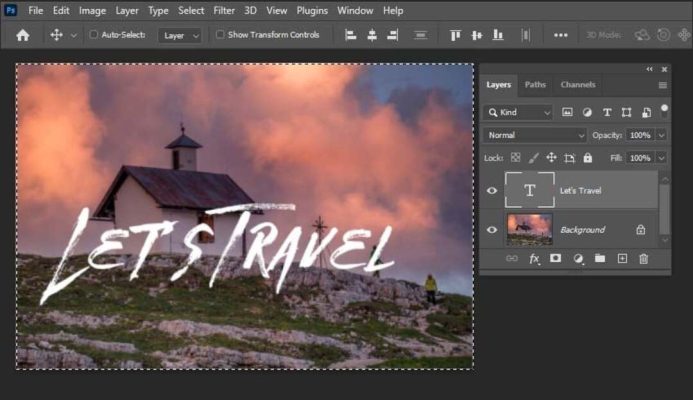Open the Kind filter dropdown
This screenshot has height=400, width=693.
point(517,113)
